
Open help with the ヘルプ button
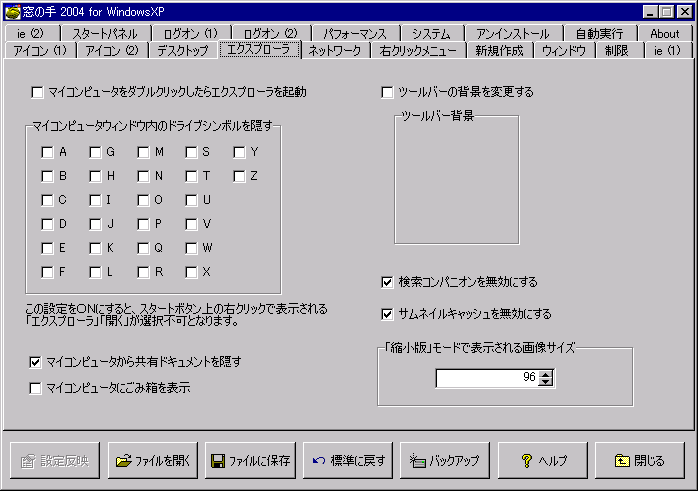coord(543,460)
